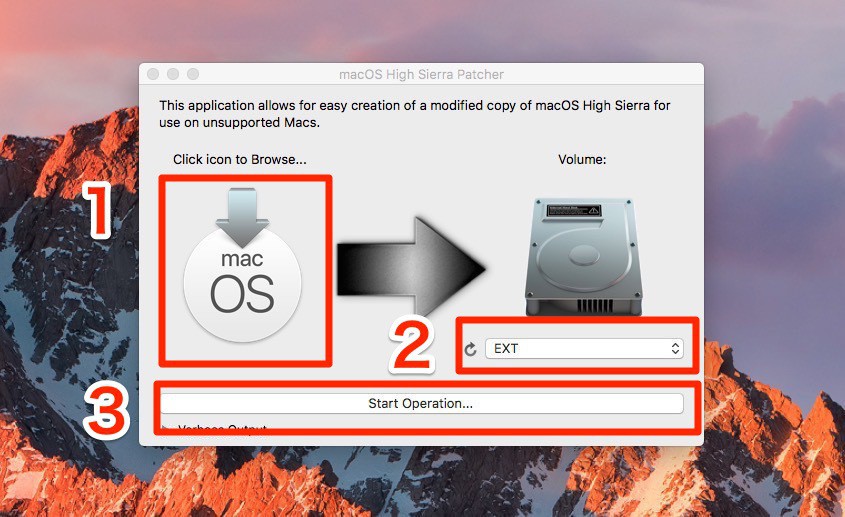
Task: Click the 'Click icon to Browse...' label
Action: pos(240,160)
